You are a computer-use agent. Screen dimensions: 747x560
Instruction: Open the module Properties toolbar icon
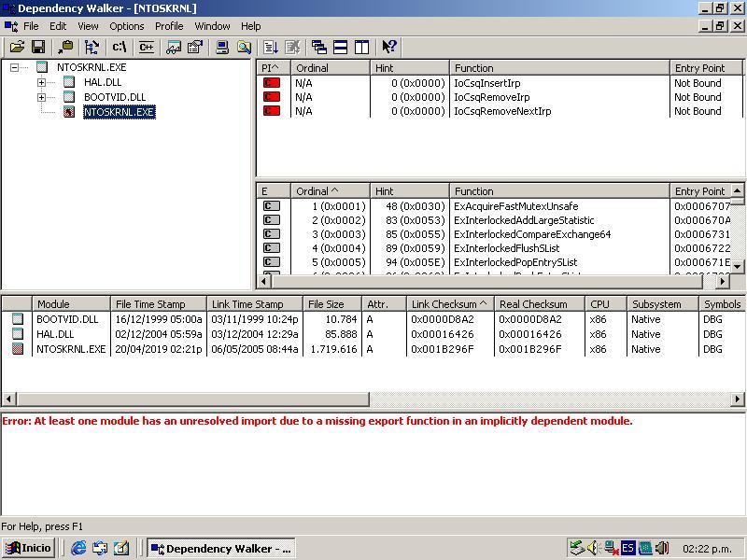coord(195,47)
